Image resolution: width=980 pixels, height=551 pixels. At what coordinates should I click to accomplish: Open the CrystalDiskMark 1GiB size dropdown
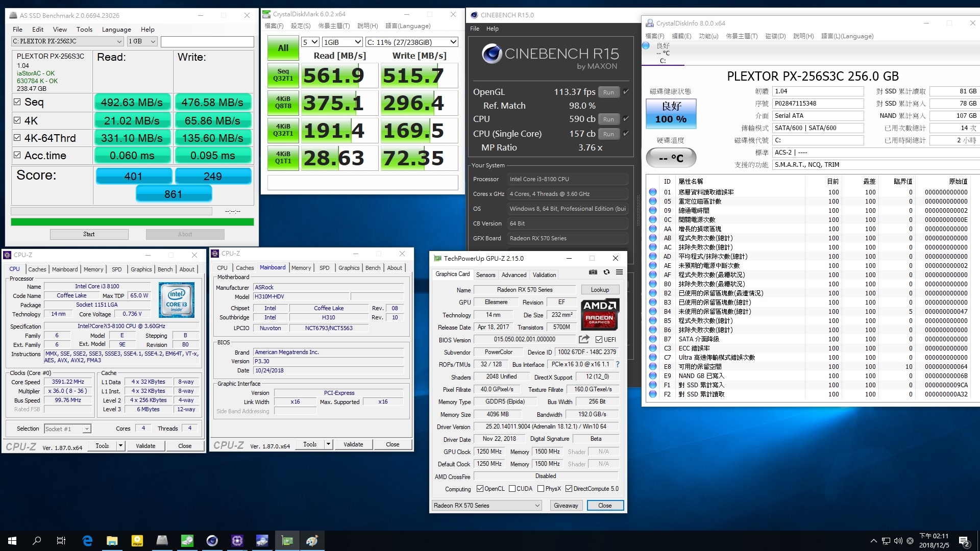pos(342,42)
